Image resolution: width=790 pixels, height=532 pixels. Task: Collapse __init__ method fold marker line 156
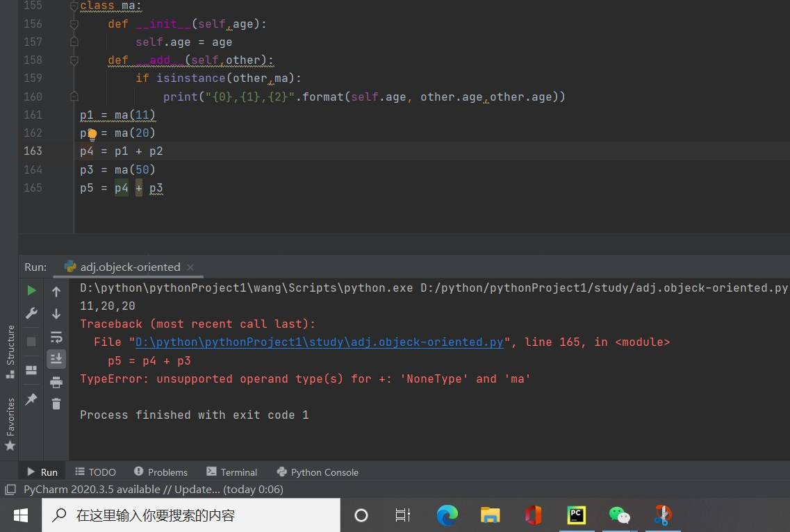[74, 24]
